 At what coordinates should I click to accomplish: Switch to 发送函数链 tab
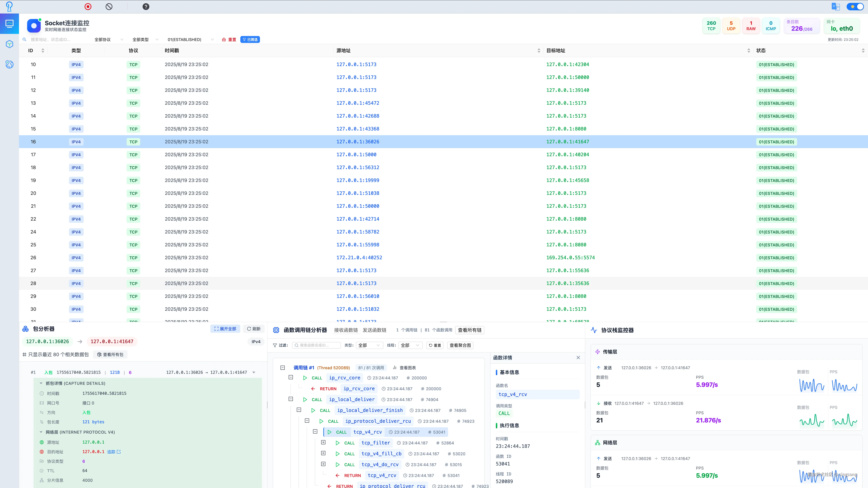click(x=374, y=330)
